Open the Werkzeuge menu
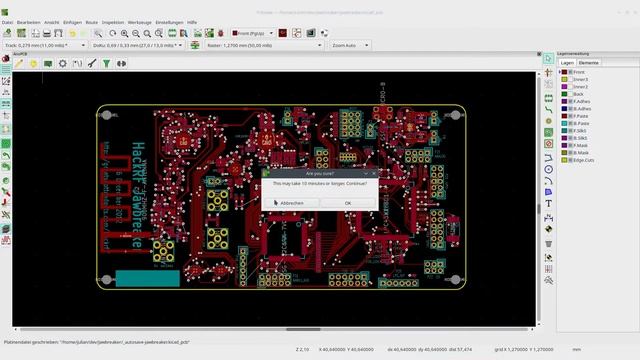Viewport: 640px width, 360px height. (140, 22)
